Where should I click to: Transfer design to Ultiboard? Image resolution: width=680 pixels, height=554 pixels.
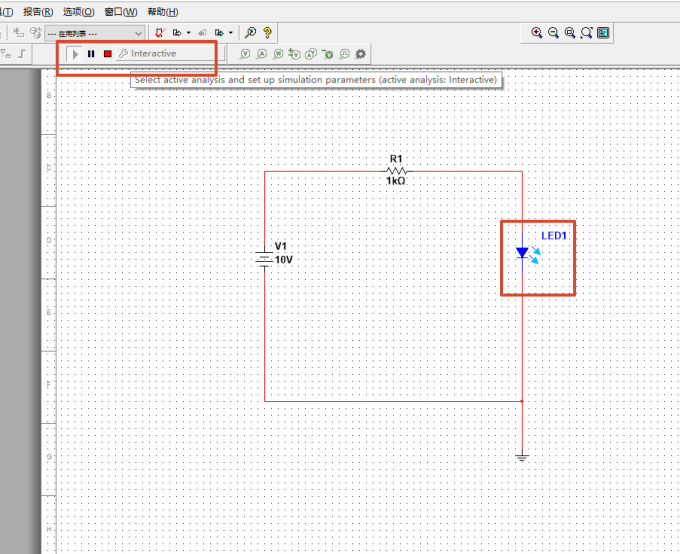177,33
